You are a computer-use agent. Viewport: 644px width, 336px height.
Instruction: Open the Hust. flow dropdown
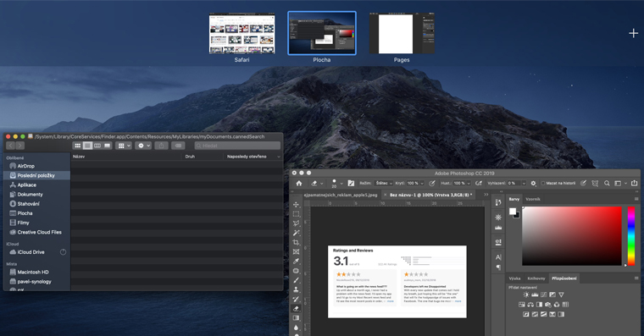(x=469, y=184)
